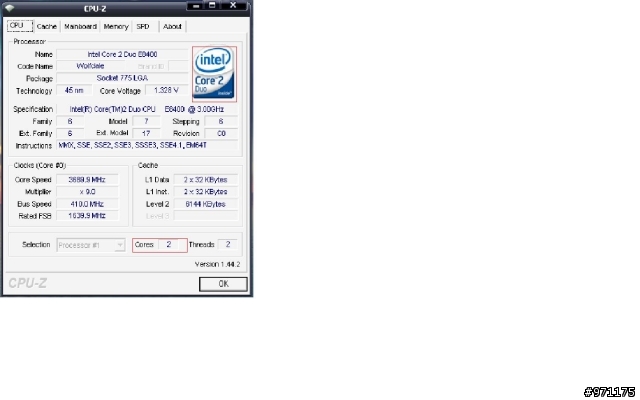640x400 pixels.
Task: Click the CPU-Z title bar icon
Action: tap(10, 8)
